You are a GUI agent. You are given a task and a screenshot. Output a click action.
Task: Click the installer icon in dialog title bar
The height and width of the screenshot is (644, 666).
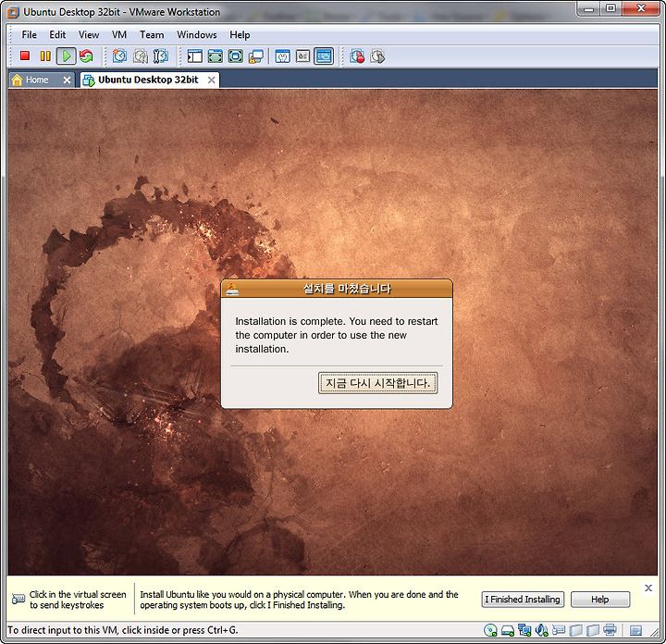tap(232, 289)
